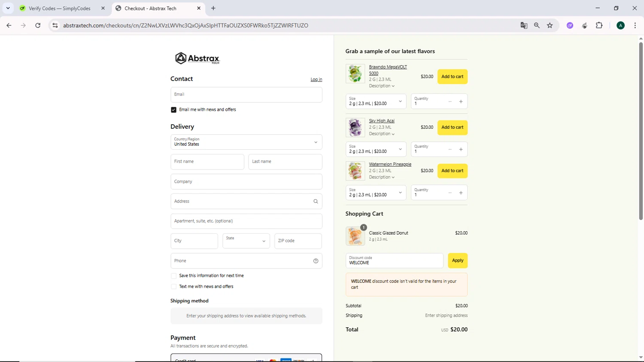Expand Description under Sky High Acai
The width and height of the screenshot is (644, 362).
click(x=382, y=134)
